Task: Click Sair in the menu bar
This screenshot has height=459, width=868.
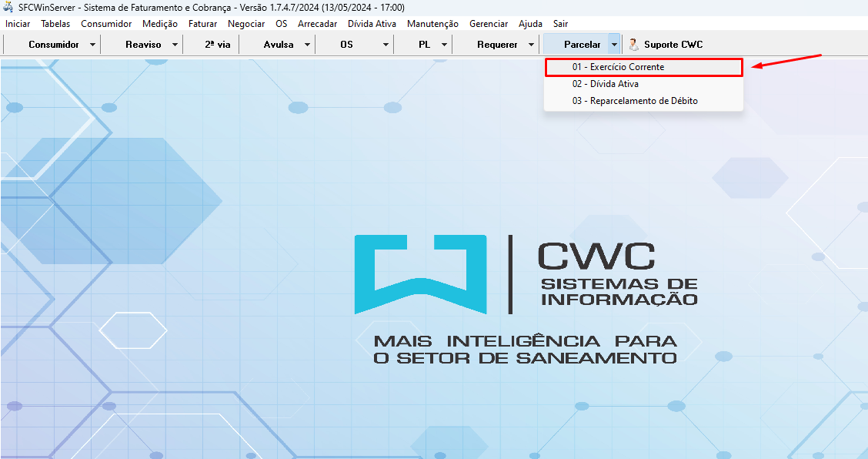Action: pyautogui.click(x=560, y=24)
